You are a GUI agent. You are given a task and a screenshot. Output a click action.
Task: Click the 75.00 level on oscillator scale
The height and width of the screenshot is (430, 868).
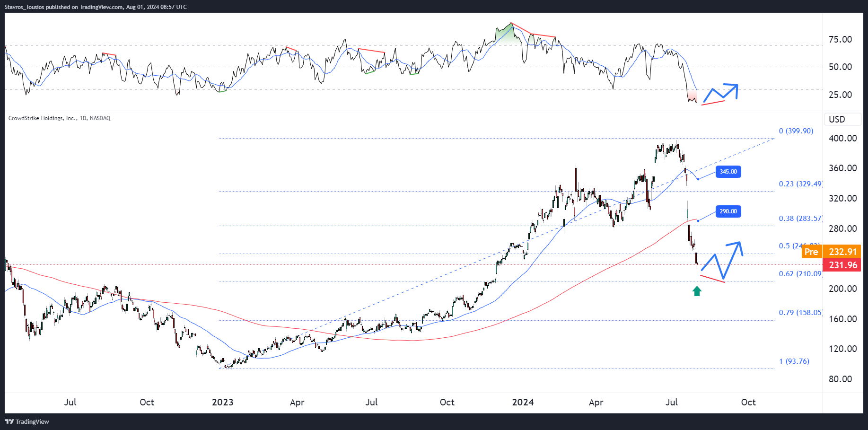coord(840,39)
